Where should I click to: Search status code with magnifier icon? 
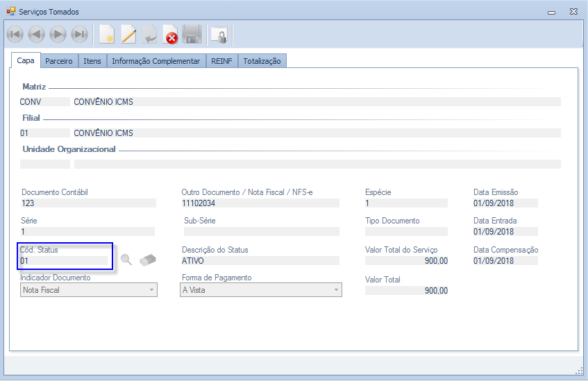point(126,260)
